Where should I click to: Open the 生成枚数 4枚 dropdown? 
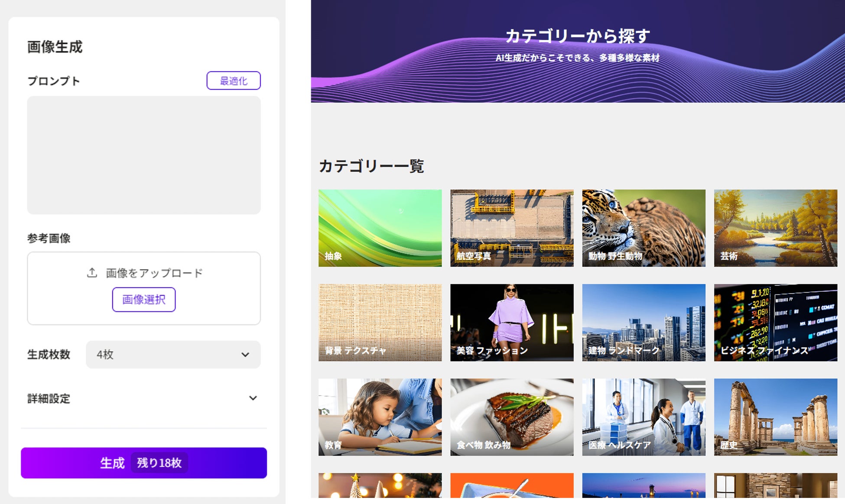[x=173, y=355]
